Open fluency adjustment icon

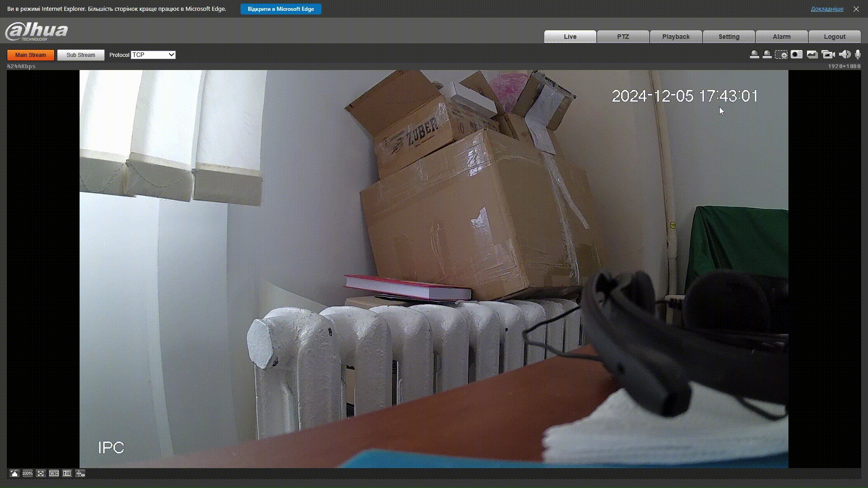pyautogui.click(x=67, y=474)
